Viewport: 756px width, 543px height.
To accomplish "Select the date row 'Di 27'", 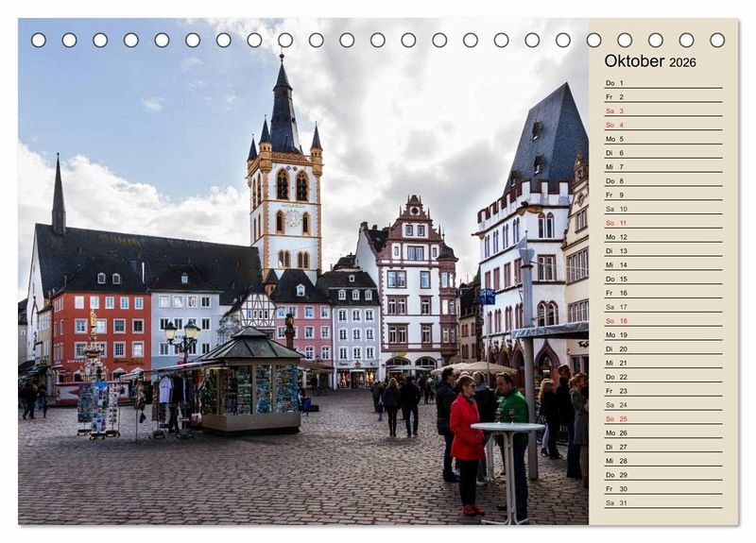I will pyautogui.click(x=663, y=446).
